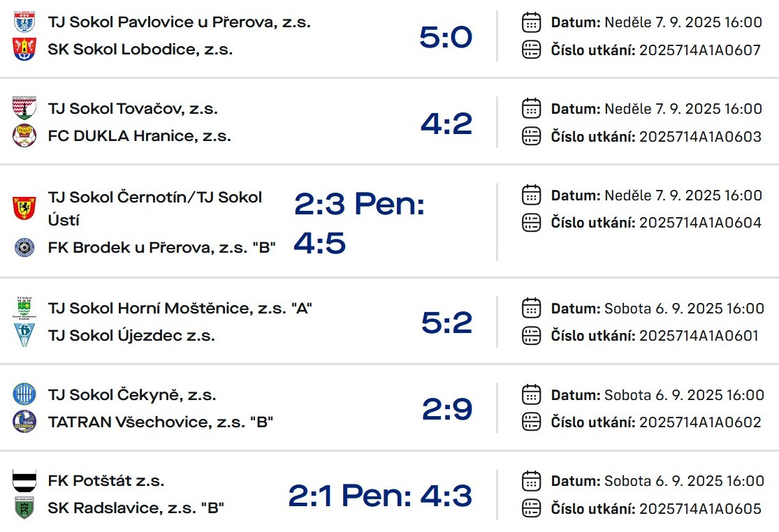Screen dimensions: 779x532
Task: Click TJ Sokol Tovačov team crest
Action: tap(24, 108)
